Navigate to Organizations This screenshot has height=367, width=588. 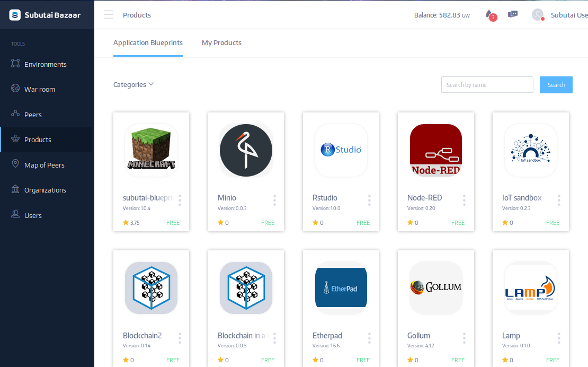click(x=46, y=190)
